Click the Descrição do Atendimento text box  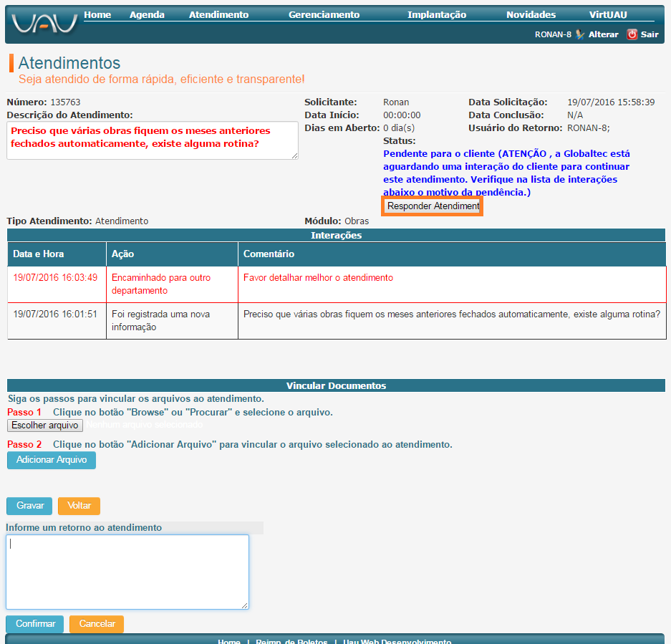pyautogui.click(x=152, y=140)
